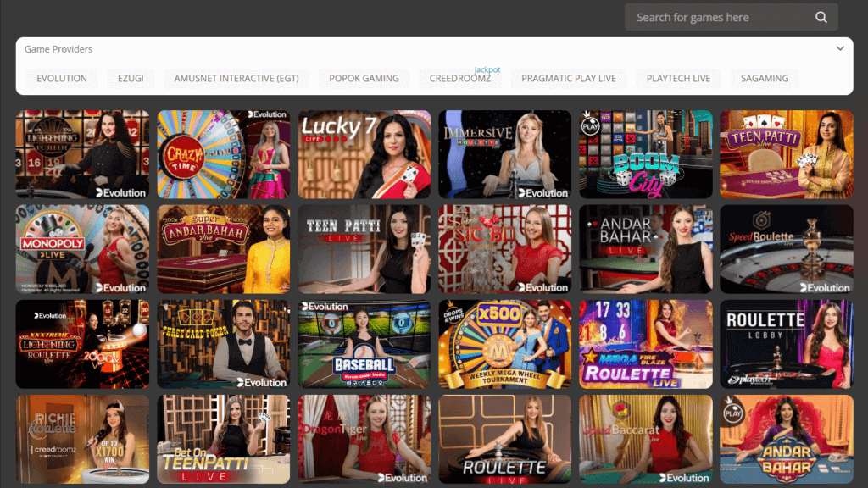
Task: Open Crazy Time game tile
Action: pyautogui.click(x=224, y=154)
